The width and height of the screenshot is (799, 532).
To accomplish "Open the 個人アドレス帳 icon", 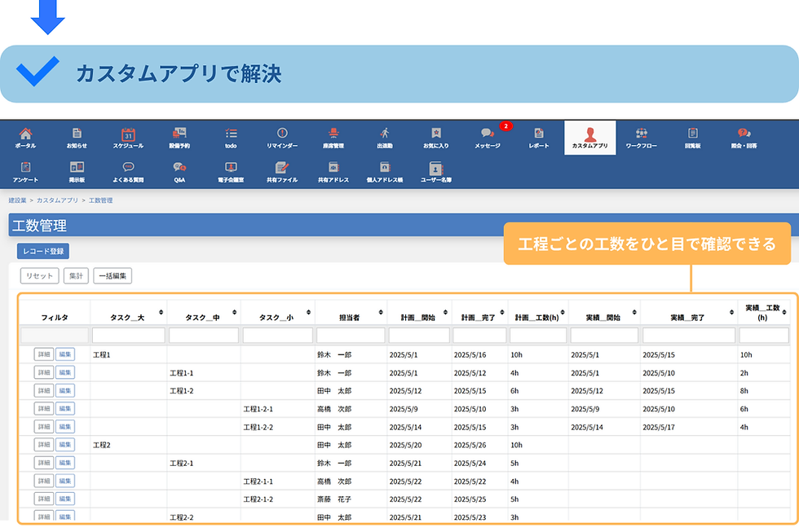I will 385,172.
